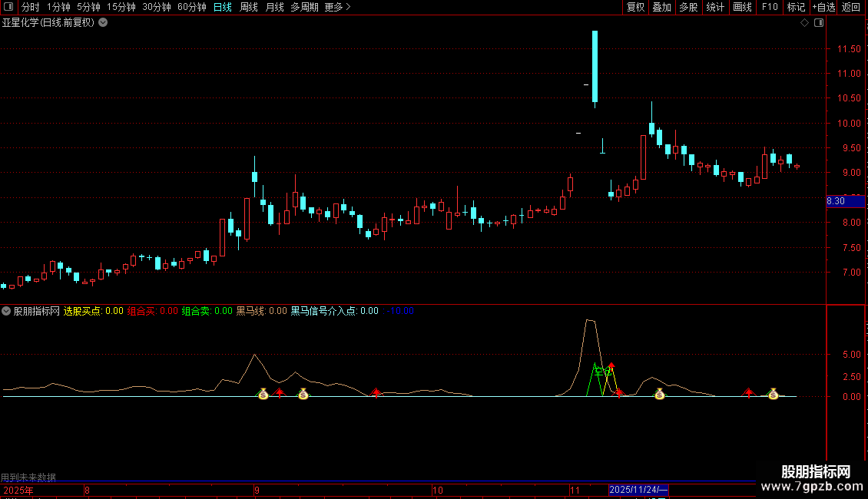Select the 60分钟 period tab
Viewport: 868px width, 499px height.
[x=192, y=7]
